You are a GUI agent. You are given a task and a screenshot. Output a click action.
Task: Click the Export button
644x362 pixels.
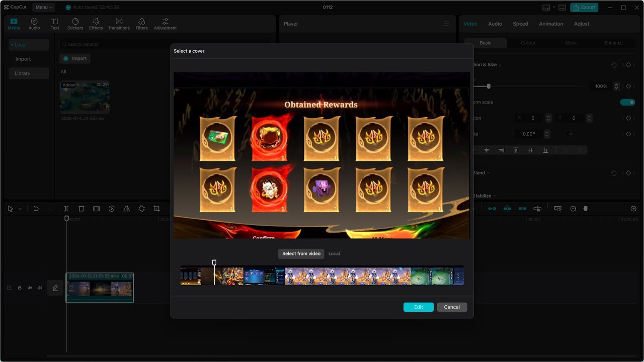coord(584,8)
